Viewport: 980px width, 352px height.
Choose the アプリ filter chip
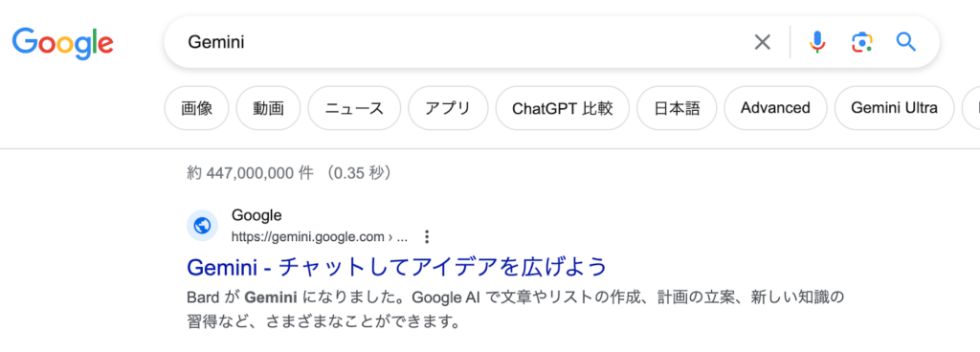[448, 108]
